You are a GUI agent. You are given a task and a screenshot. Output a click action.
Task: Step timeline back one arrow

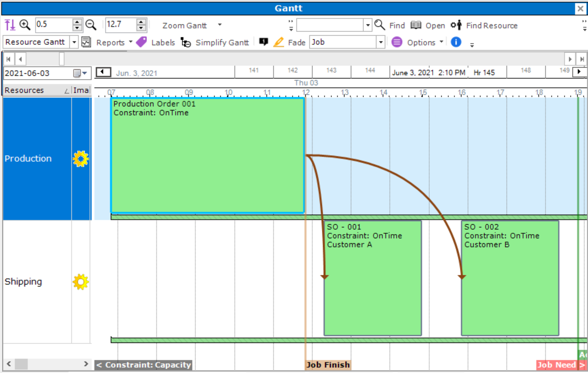coord(20,59)
